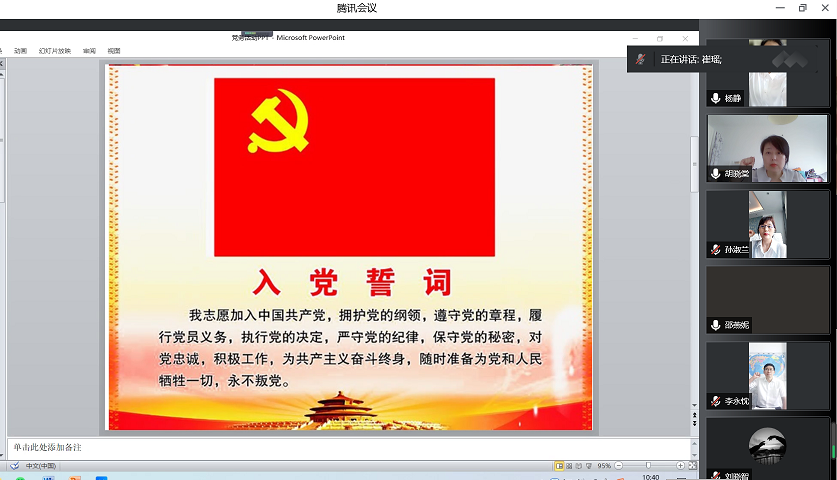The image size is (837, 480).
Task: Open Reading view from status bar
Action: click(580, 466)
